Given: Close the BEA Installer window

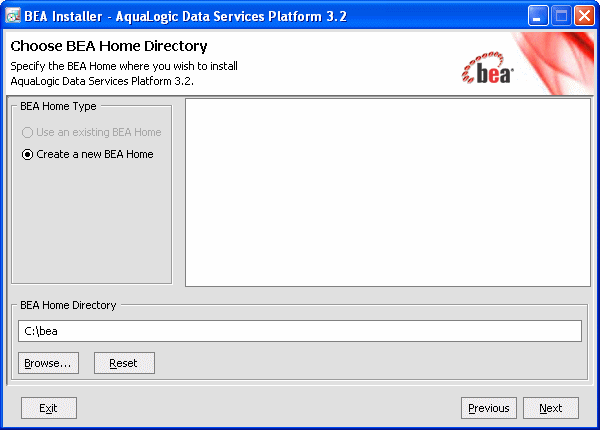Looking at the screenshot, I should 584,16.
